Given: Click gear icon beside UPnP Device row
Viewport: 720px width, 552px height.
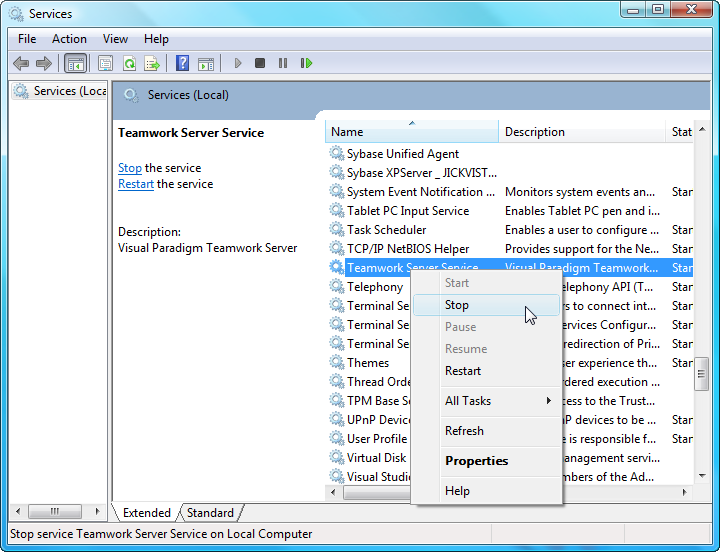Looking at the screenshot, I should pyautogui.click(x=337, y=419).
